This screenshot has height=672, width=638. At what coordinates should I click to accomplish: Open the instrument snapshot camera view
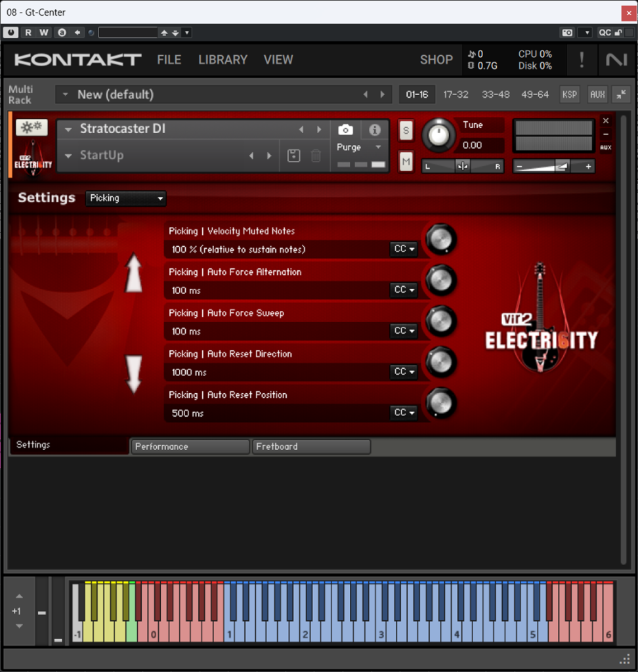[x=345, y=130]
